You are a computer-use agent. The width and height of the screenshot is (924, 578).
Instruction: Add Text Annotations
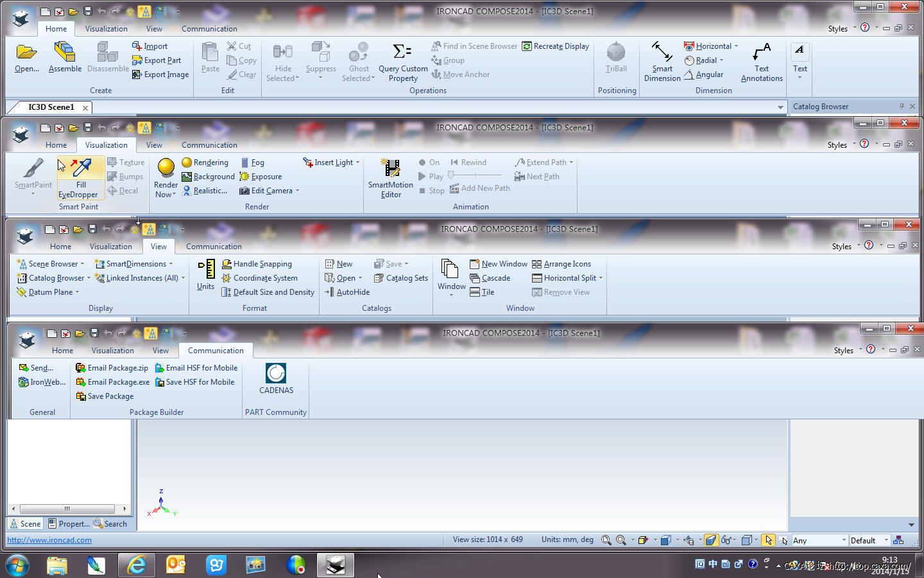[761, 61]
